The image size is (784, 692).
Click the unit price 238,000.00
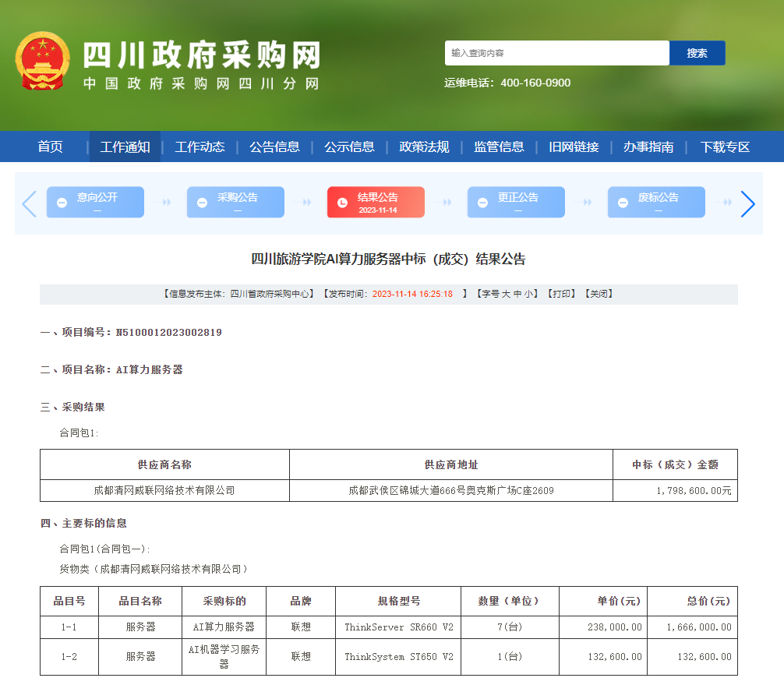pos(615,627)
